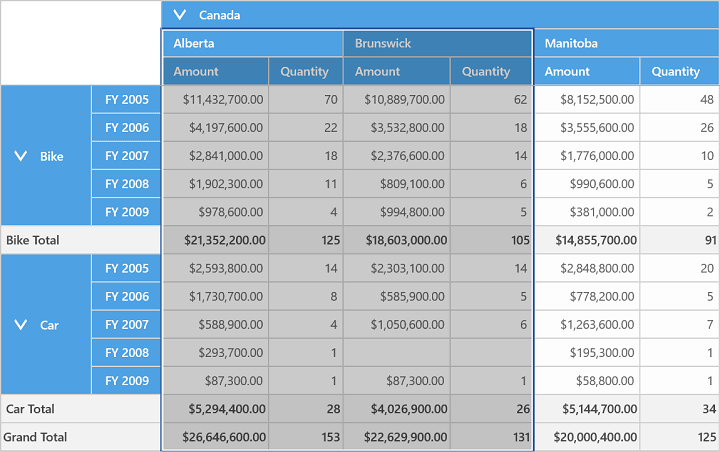
Task: Select Car Total cell $5,294,400.00
Action: click(x=215, y=409)
